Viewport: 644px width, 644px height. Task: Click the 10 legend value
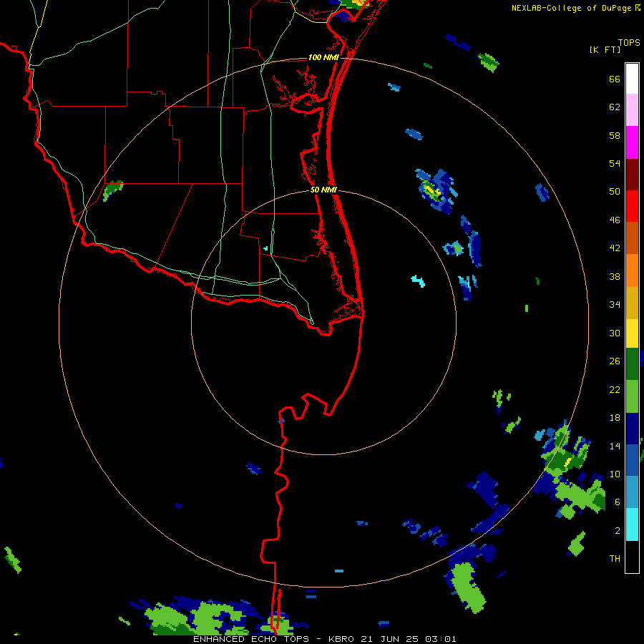pos(615,474)
